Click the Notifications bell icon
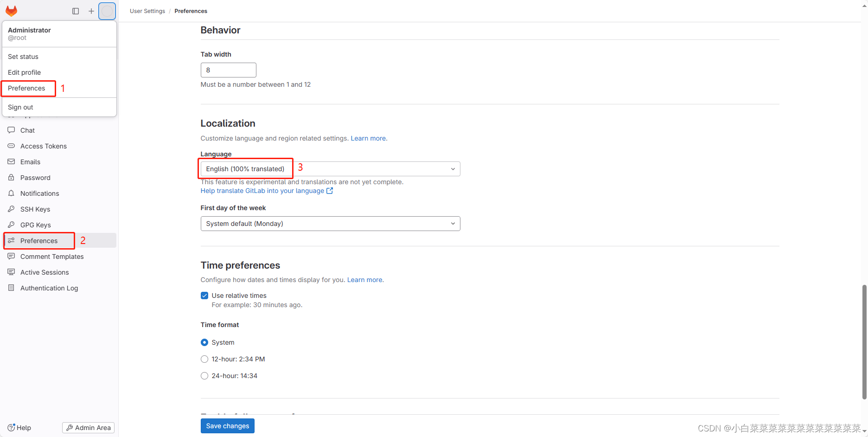The height and width of the screenshot is (437, 868). coord(11,193)
